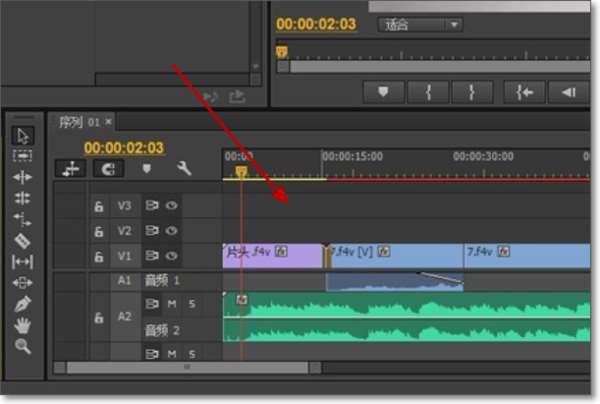Select the V2 track target
This screenshot has height=404, width=600.
[125, 231]
